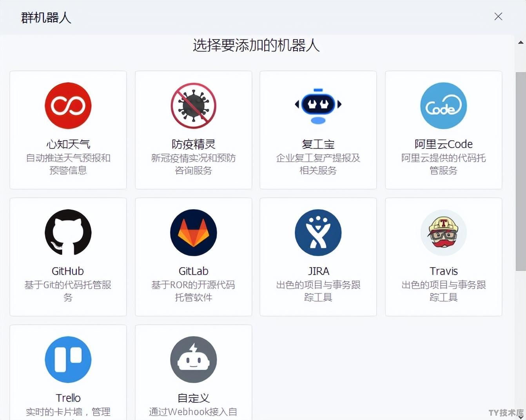Click description 基于ROR的开源代码托管软件
526x420 pixels.
coord(194,291)
